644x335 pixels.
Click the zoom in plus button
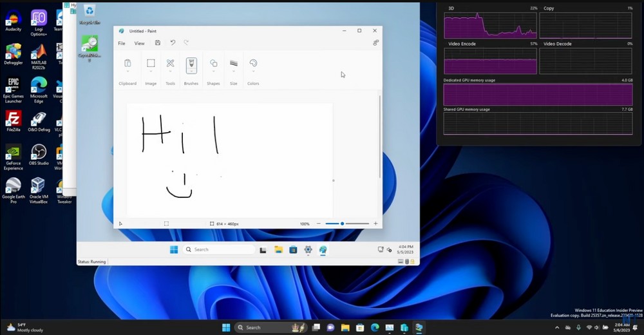tap(375, 224)
